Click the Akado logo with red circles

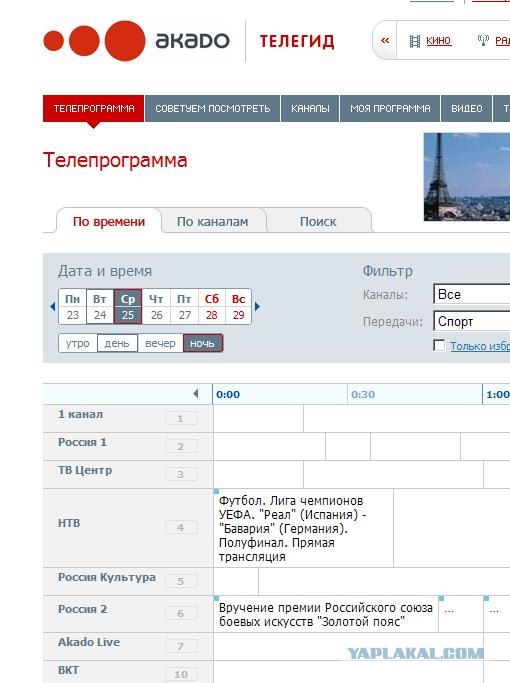coord(136,41)
